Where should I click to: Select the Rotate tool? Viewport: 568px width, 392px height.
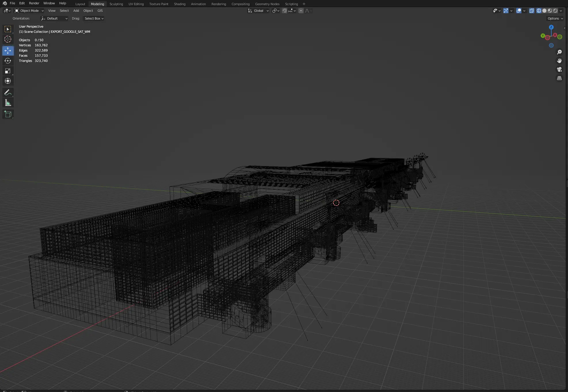click(8, 61)
